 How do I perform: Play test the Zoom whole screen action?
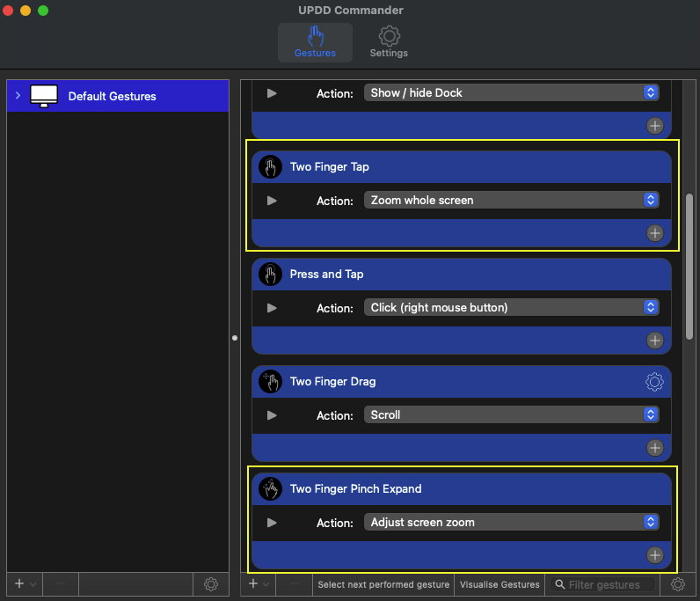point(272,201)
